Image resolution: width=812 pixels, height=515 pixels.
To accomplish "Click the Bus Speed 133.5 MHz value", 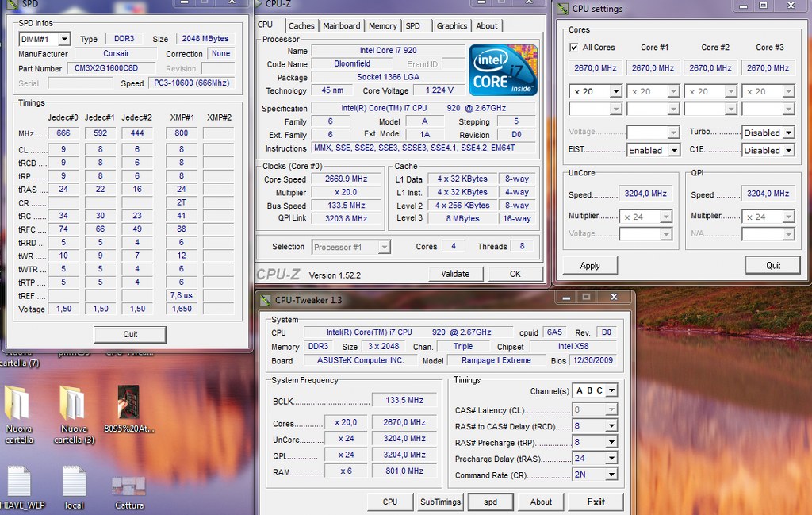I will [346, 206].
